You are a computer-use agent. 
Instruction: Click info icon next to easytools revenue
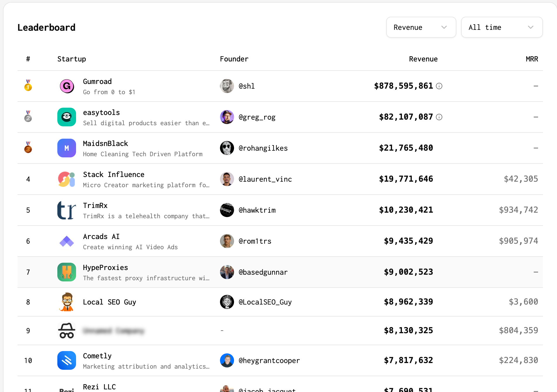pyautogui.click(x=439, y=117)
